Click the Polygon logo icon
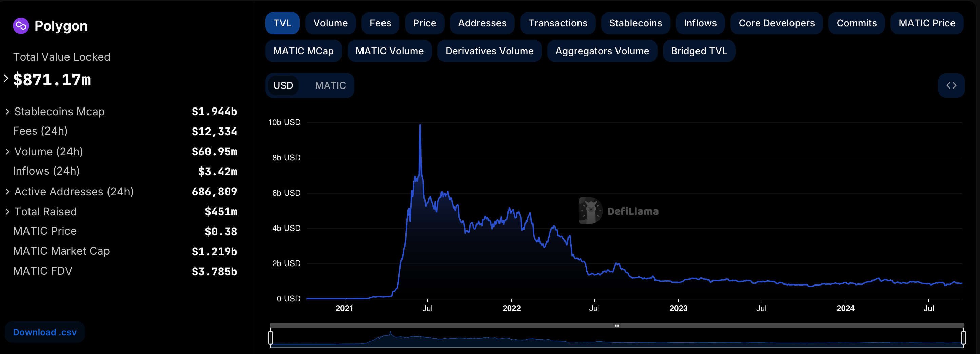The width and height of the screenshot is (980, 354). [21, 26]
